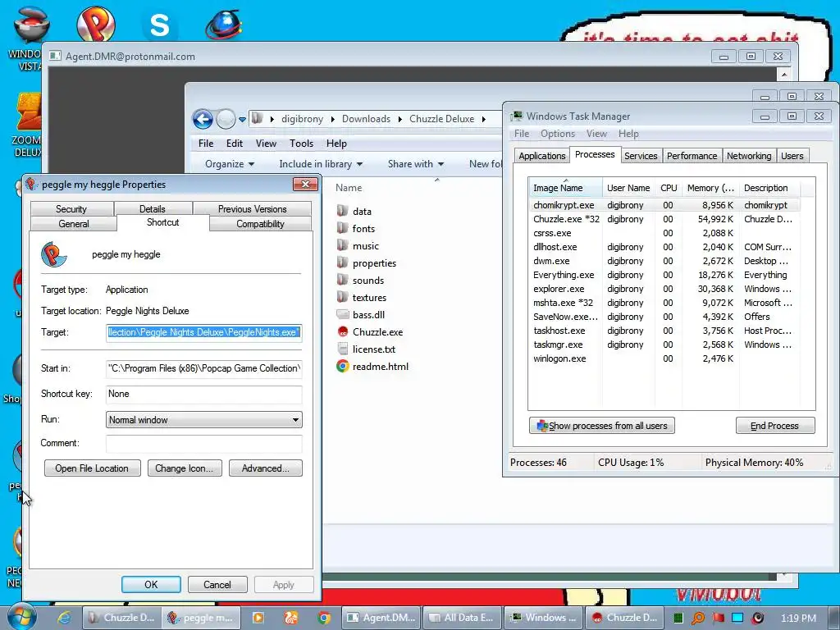Click the End Process button
This screenshot has width=840, height=630.
(x=774, y=426)
